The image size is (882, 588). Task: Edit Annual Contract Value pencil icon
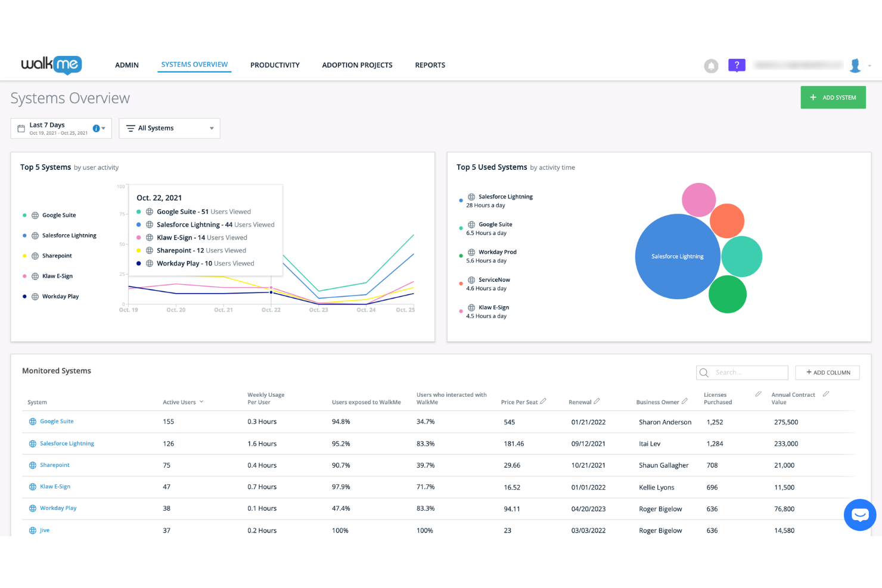point(826,394)
